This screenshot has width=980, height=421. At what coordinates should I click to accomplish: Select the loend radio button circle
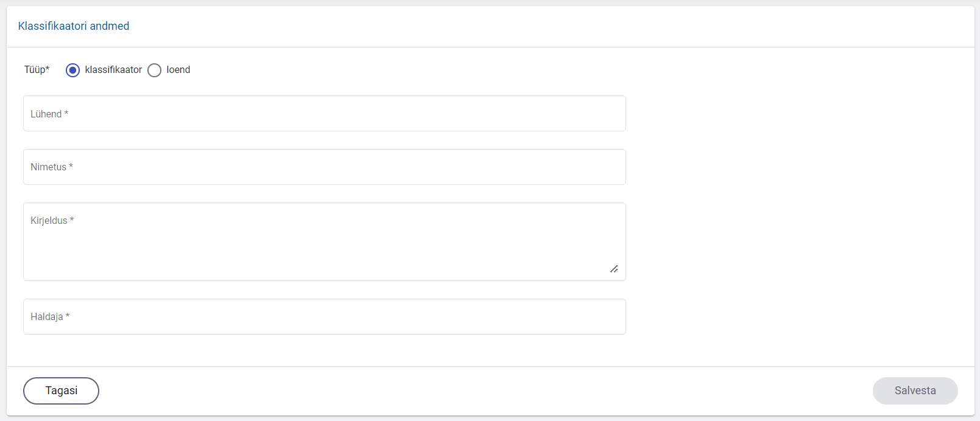(155, 70)
